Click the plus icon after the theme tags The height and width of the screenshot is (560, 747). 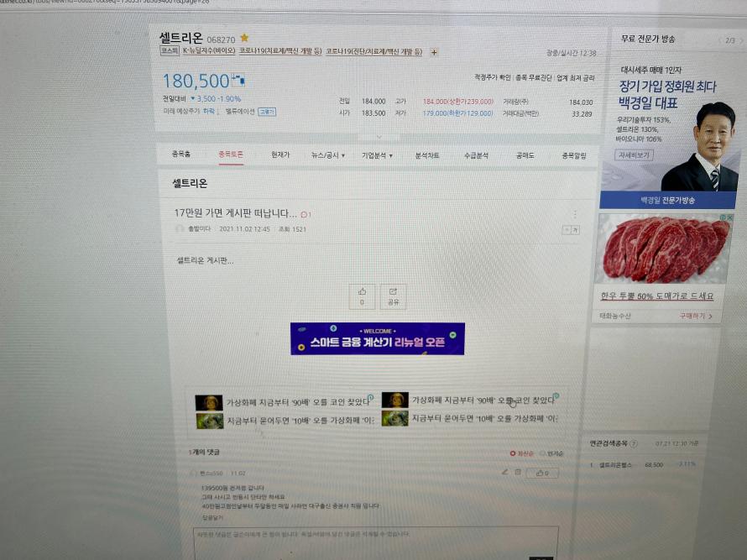tap(434, 52)
